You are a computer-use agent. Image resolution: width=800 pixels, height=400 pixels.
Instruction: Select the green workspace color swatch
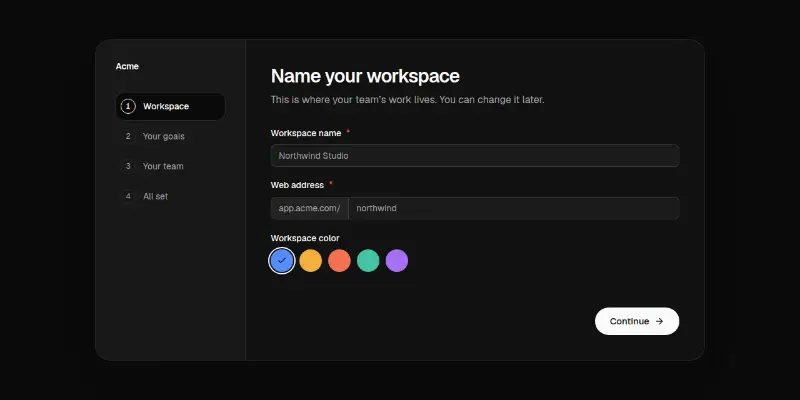pos(368,261)
